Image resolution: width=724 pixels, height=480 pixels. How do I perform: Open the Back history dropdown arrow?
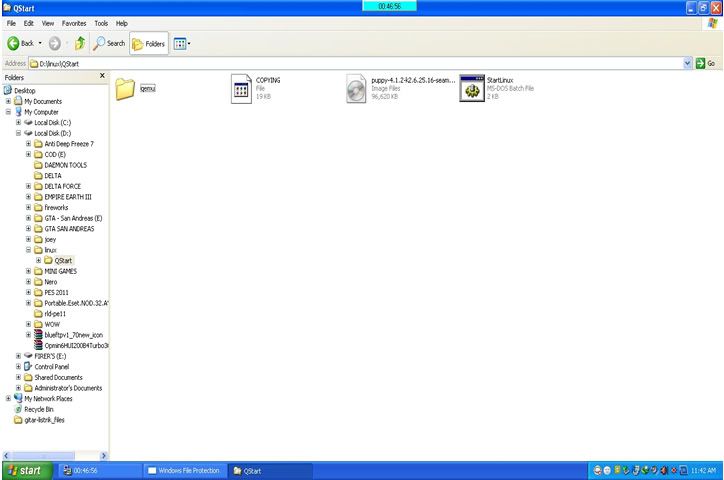(x=40, y=43)
